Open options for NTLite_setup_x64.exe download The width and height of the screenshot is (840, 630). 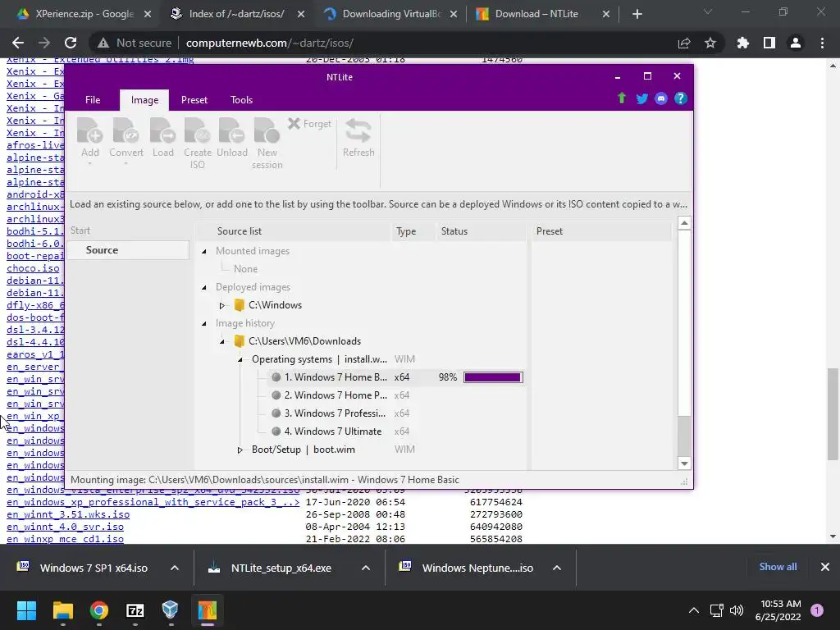point(366,568)
